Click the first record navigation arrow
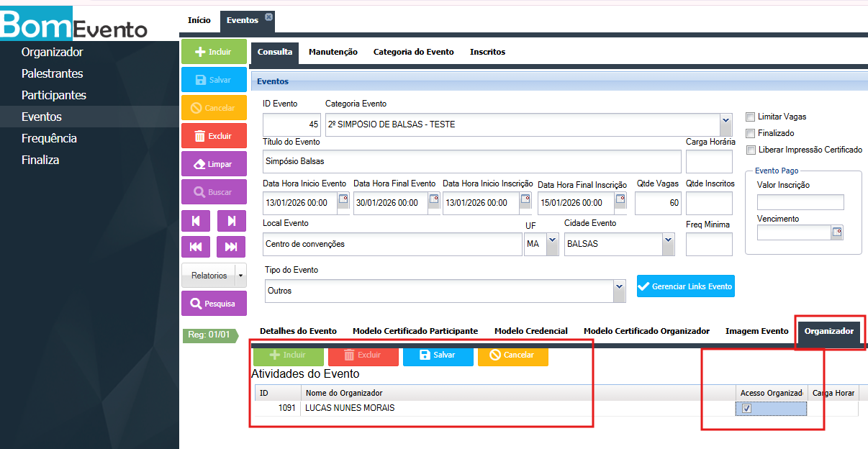This screenshot has height=449, width=868. click(x=196, y=221)
